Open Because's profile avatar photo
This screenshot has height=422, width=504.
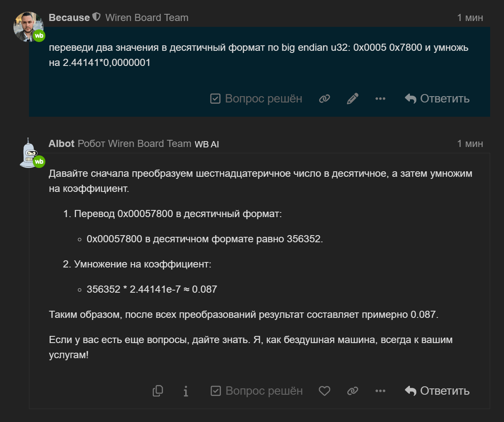point(29,26)
